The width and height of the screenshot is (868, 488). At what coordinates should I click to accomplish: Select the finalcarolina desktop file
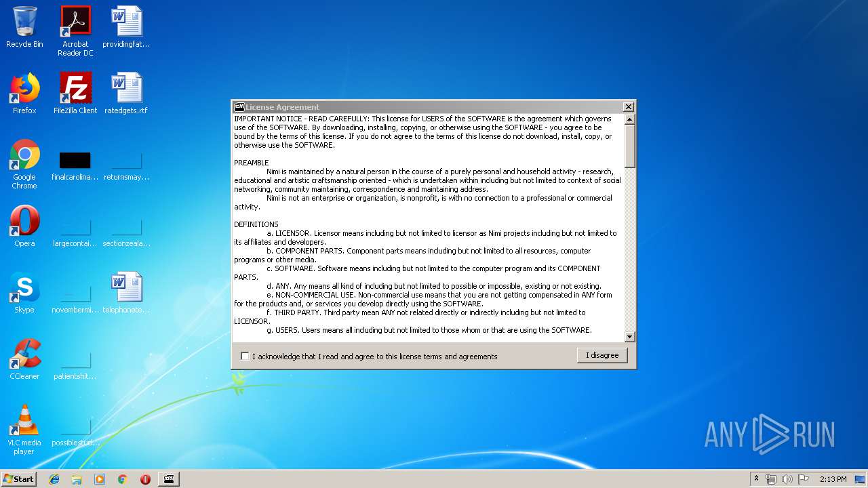tap(75, 166)
